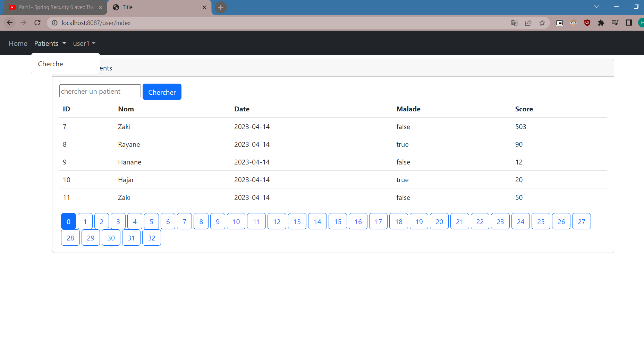The width and height of the screenshot is (644, 339).
Task: Open the browser profile avatar
Action: click(x=642, y=23)
